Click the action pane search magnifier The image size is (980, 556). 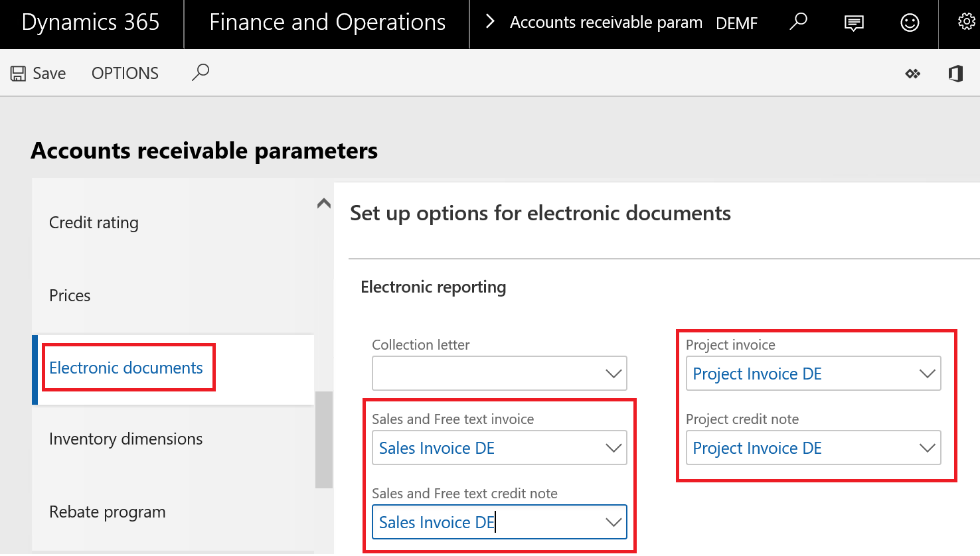click(x=201, y=72)
